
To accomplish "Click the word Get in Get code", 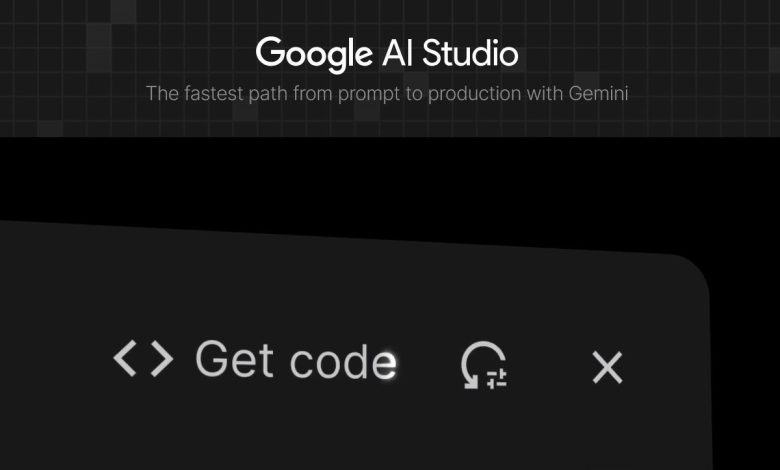I will coord(235,359).
